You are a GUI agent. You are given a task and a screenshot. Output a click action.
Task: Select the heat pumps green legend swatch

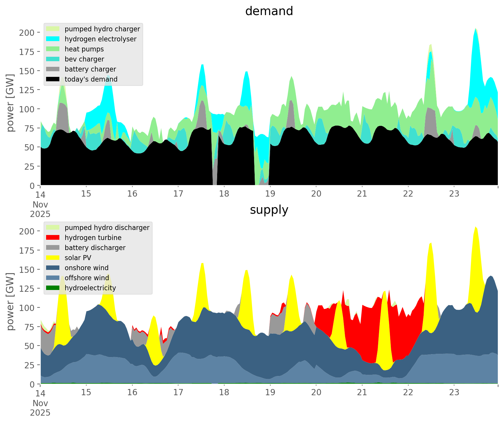click(x=53, y=49)
